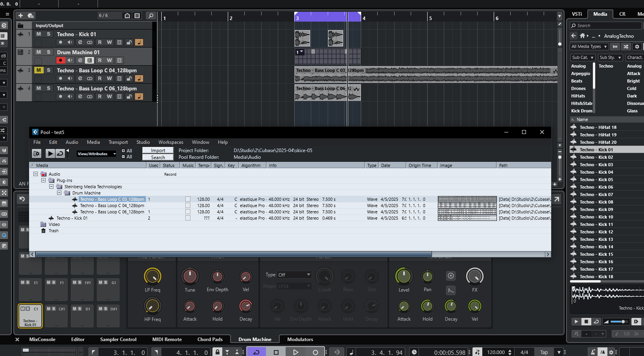Viewport: 644px width, 356px height.
Task: Click the Add Track plus icon
Action: point(20,16)
